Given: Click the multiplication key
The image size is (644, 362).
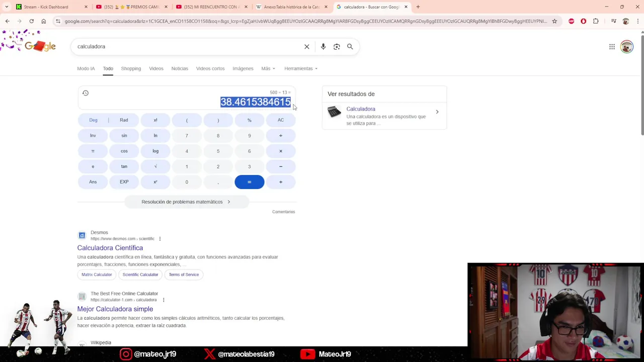Looking at the screenshot, I should click(x=281, y=151).
